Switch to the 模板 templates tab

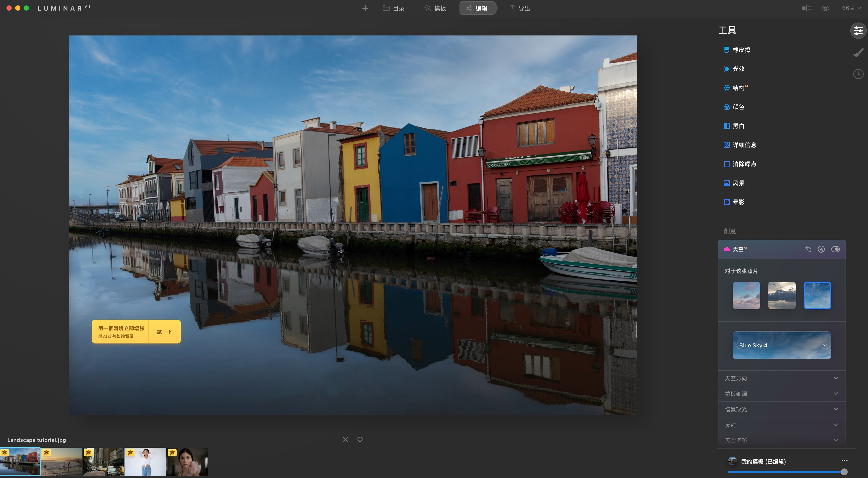click(435, 8)
